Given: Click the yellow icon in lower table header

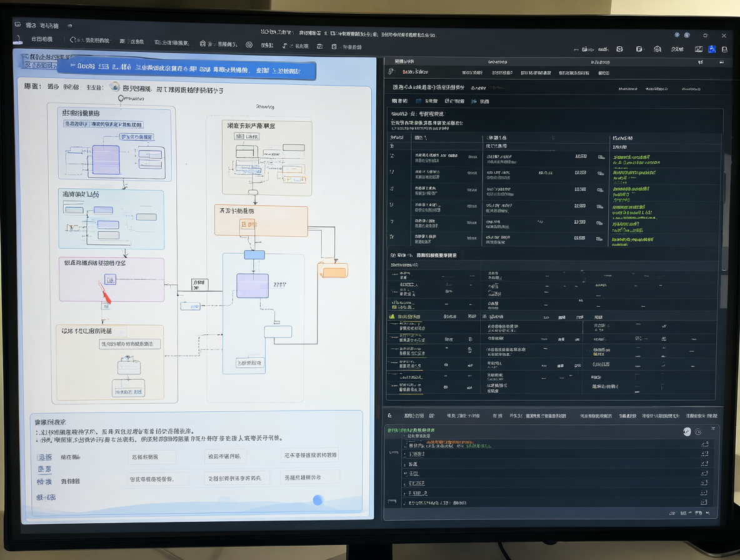Looking at the screenshot, I should [x=392, y=317].
